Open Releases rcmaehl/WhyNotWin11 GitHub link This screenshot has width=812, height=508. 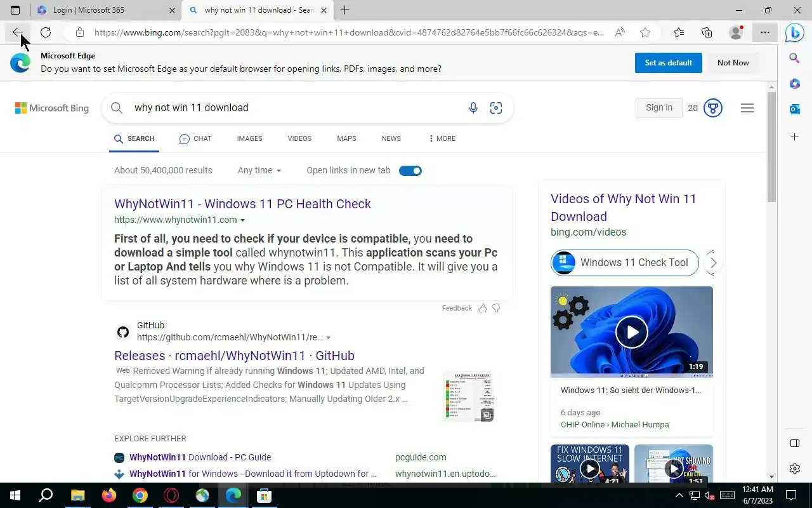(234, 356)
